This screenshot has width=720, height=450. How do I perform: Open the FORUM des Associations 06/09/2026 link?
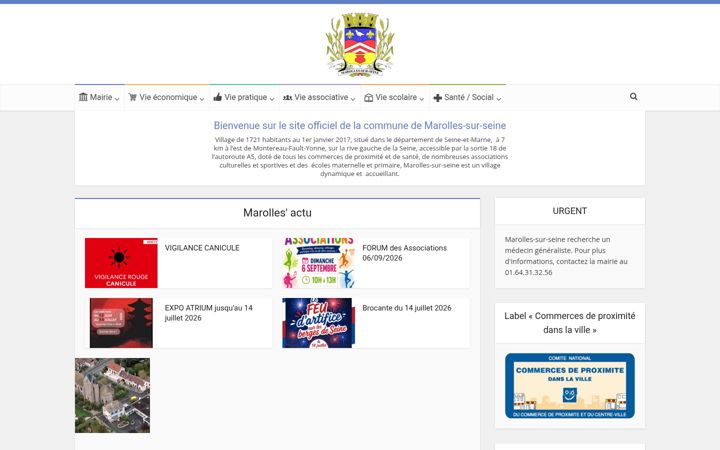[x=405, y=253]
